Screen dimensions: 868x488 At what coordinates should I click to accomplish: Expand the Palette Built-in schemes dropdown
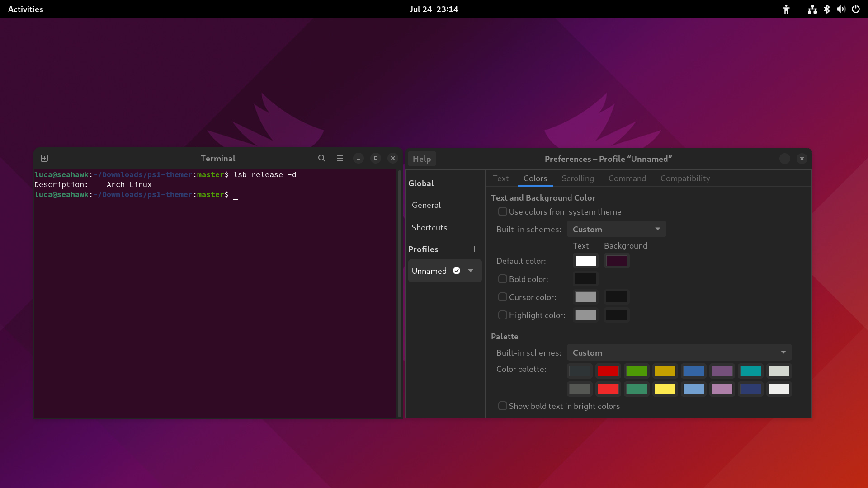point(679,352)
